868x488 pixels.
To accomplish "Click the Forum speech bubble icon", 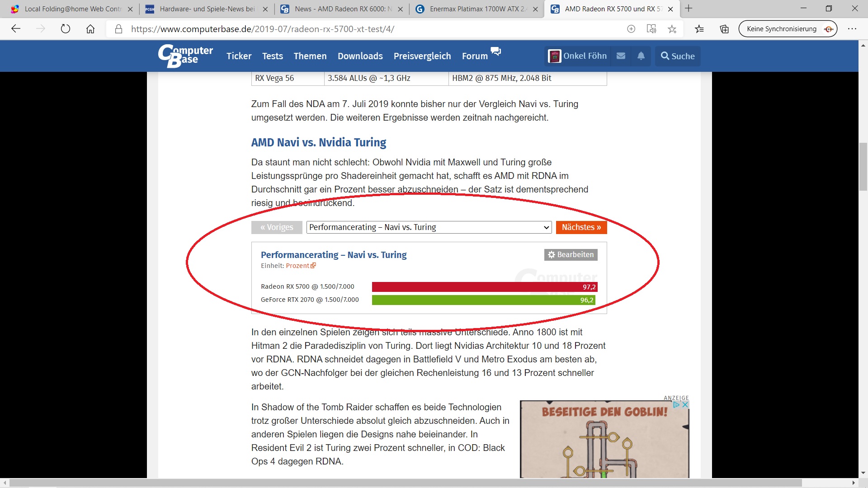I will 496,51.
